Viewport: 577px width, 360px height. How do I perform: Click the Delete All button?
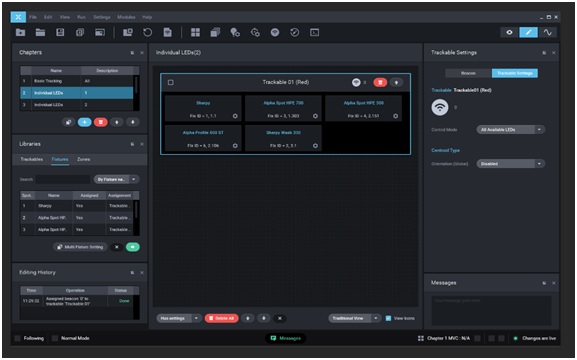[x=222, y=318]
